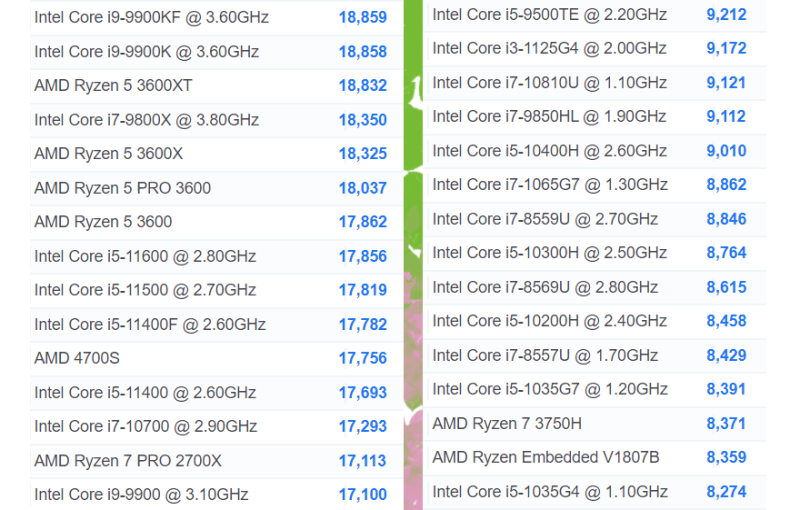Open Intel Core i5-10300H @ 2.50GHz
This screenshot has height=510, width=800.
pyautogui.click(x=549, y=253)
